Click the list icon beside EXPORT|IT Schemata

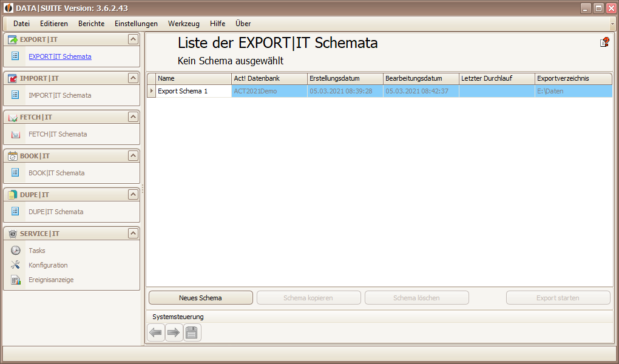(x=15, y=56)
